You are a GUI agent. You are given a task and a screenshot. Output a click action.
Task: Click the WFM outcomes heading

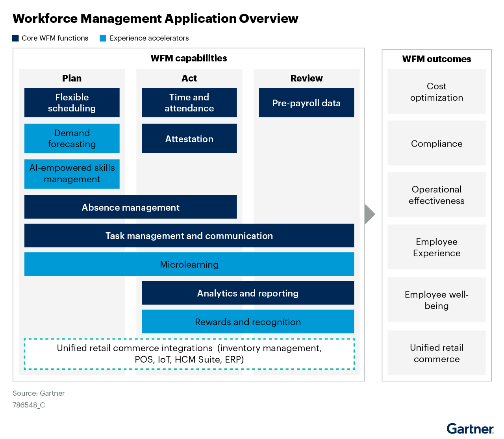tap(437, 59)
